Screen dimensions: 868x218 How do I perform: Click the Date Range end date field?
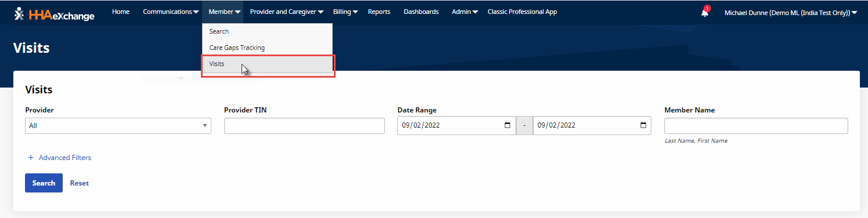[592, 125]
